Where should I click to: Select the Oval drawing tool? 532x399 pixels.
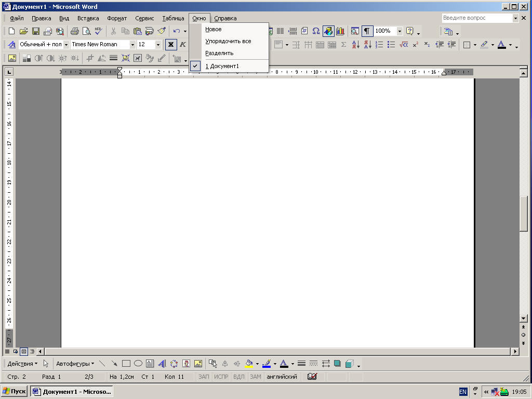tap(138, 364)
